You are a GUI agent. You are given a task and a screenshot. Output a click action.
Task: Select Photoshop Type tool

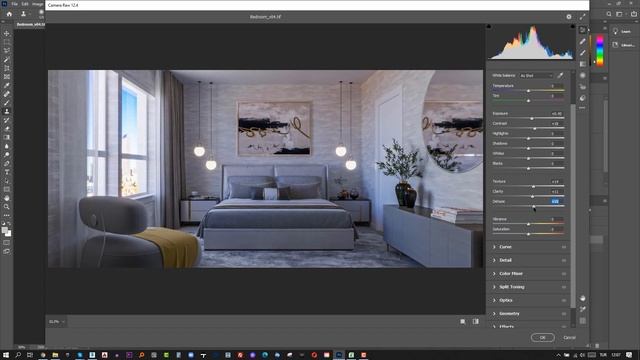[x=7, y=172]
